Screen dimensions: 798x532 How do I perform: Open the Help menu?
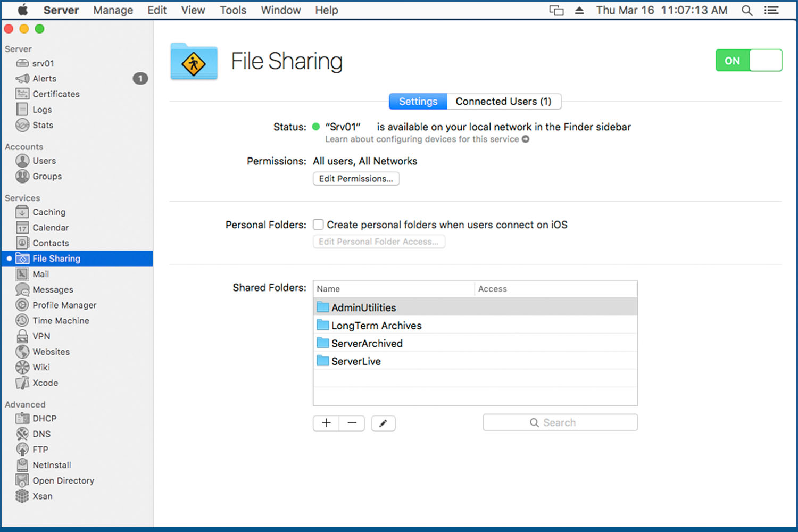pyautogui.click(x=326, y=10)
